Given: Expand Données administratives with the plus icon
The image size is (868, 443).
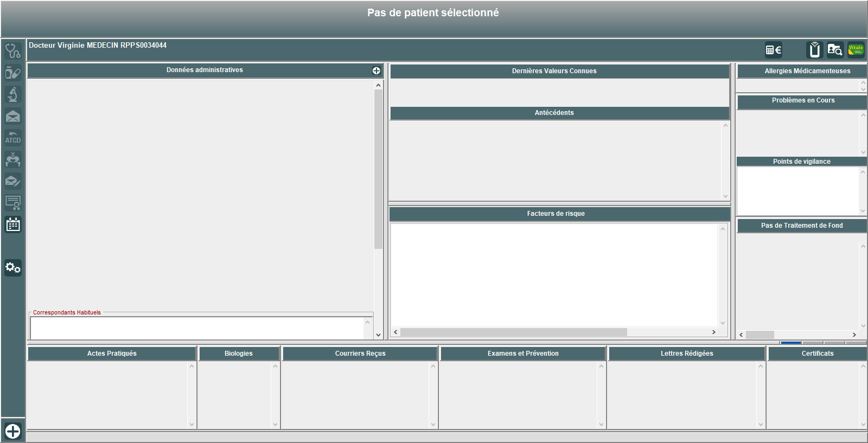Looking at the screenshot, I should 376,70.
